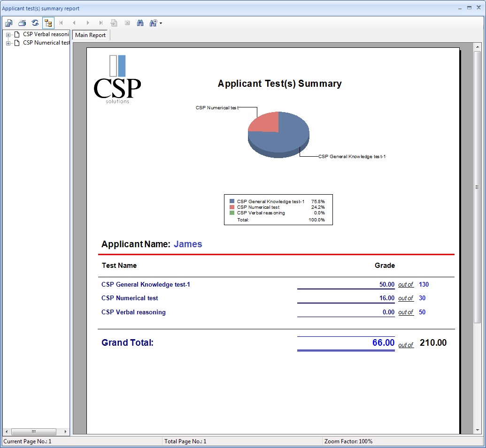
Task: Open the zoom level dropdown arrow
Action: point(162,23)
